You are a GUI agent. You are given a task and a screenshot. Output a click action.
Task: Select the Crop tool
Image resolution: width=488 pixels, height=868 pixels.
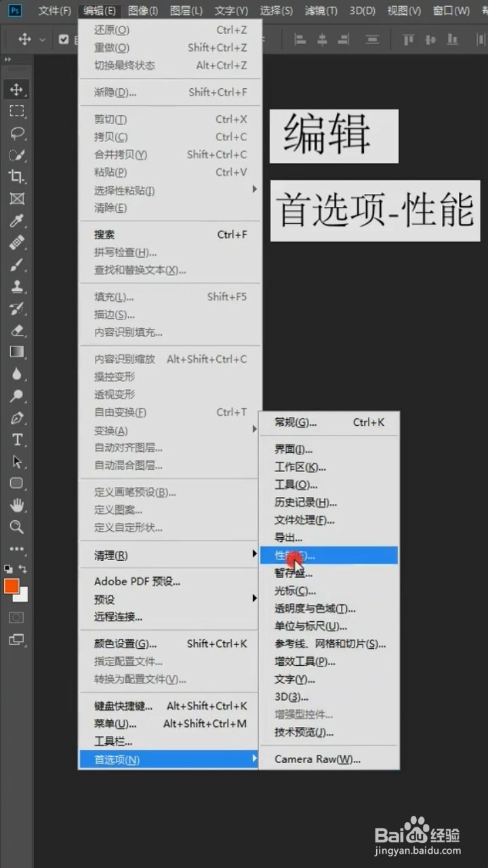[x=17, y=176]
